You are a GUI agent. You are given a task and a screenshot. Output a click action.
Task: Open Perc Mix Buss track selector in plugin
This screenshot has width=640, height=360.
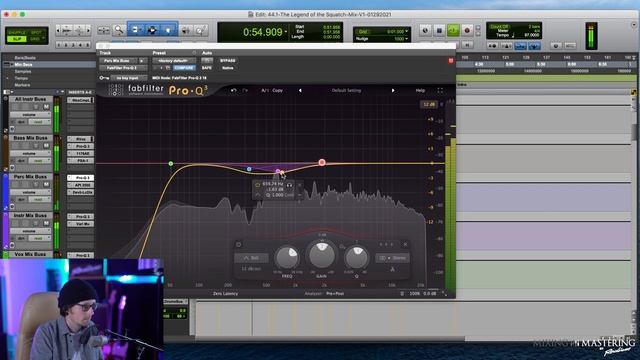[x=118, y=60]
